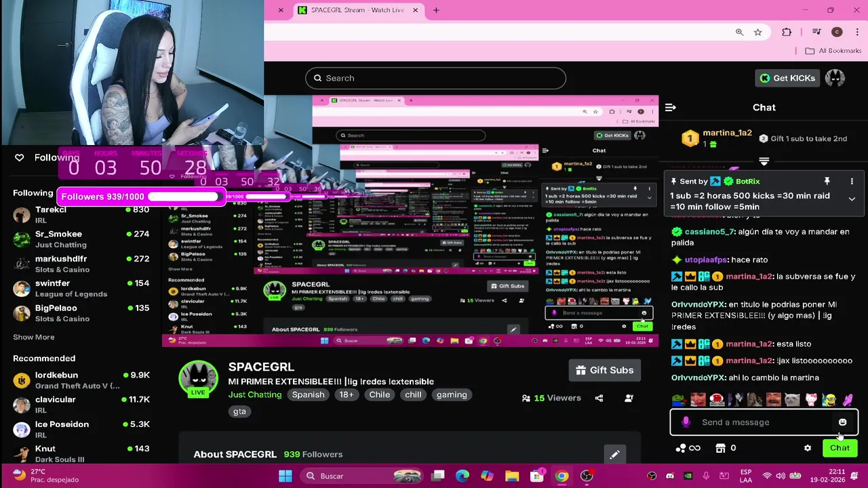Open NVIDIA tray icon
868x488 pixels.
pyautogui.click(x=688, y=476)
